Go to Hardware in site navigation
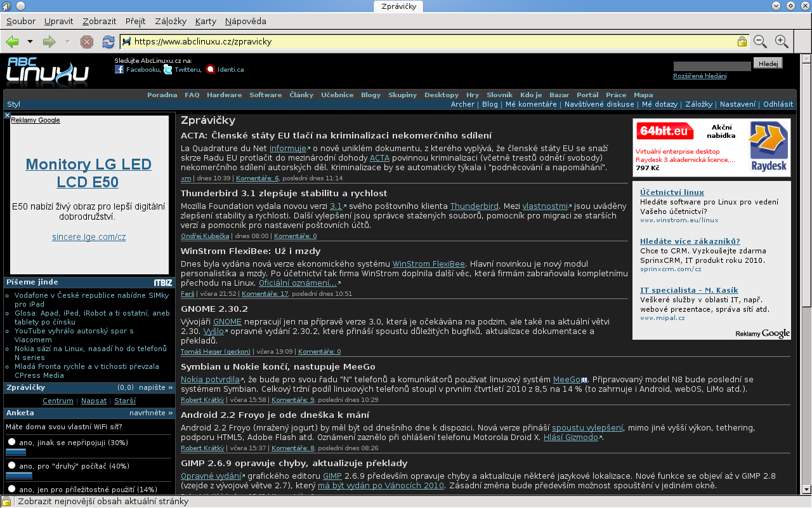The image size is (812, 508). [x=225, y=95]
